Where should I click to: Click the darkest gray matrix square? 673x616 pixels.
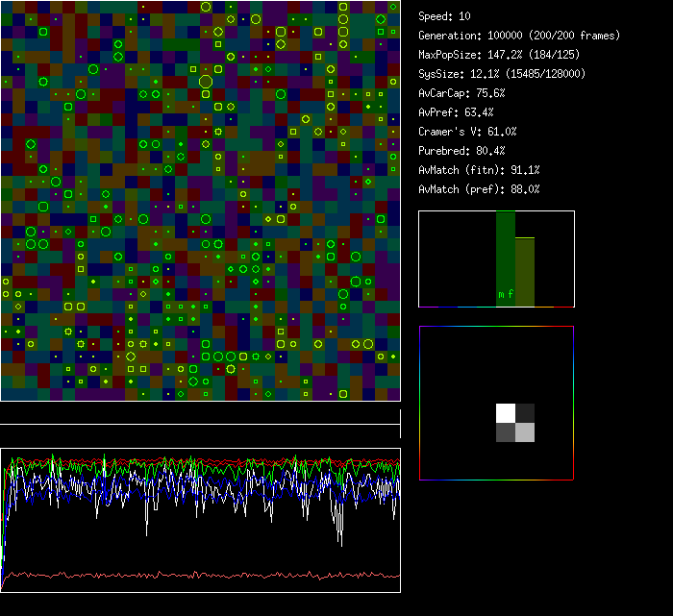(x=525, y=413)
